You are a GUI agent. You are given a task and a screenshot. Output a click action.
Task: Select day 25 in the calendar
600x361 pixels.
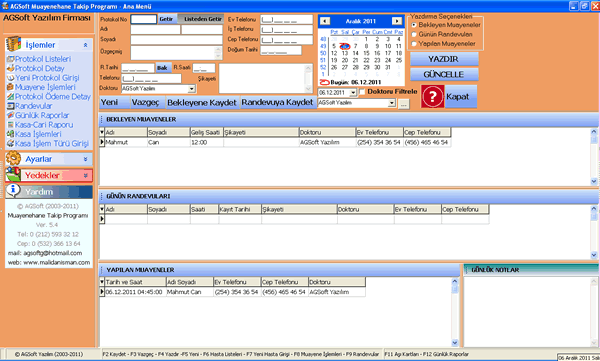tap(399, 60)
